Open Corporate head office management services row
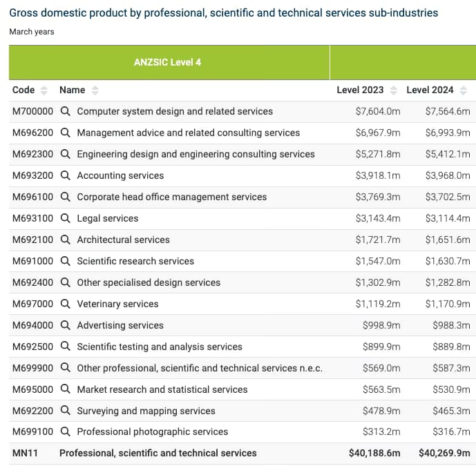The width and height of the screenshot is (476, 475). click(171, 197)
